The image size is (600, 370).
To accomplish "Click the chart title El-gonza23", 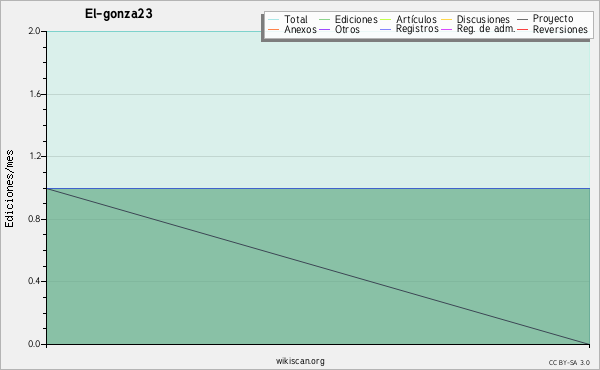I will [119, 14].
